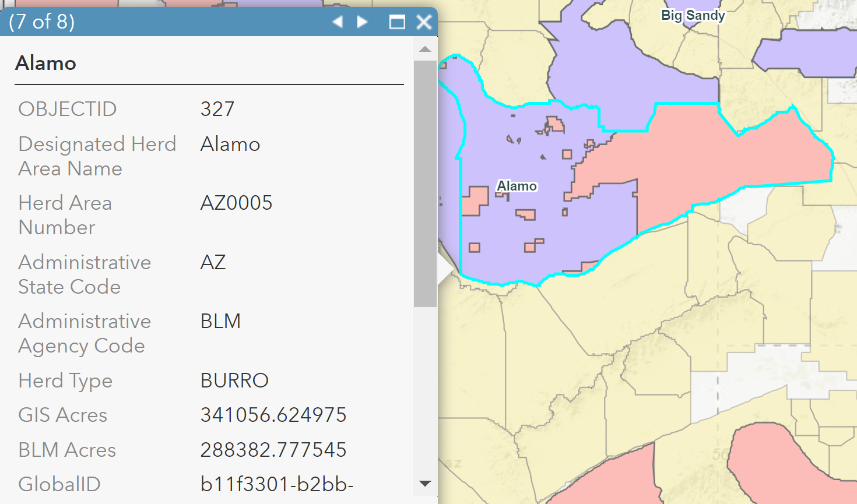Image resolution: width=857 pixels, height=504 pixels.
Task: Close the Alamo feature popup
Action: click(x=424, y=21)
